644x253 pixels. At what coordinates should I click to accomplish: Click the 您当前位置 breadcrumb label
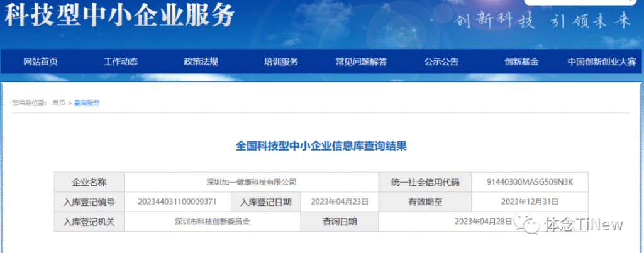coord(30,103)
